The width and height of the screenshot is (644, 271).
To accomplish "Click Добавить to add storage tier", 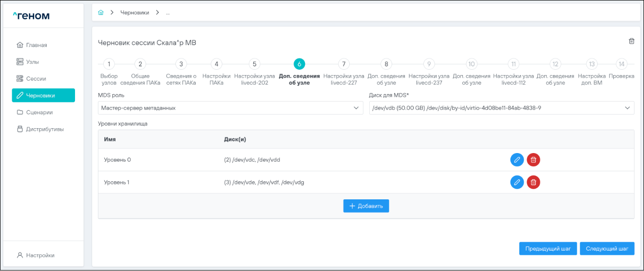I will tap(366, 206).
